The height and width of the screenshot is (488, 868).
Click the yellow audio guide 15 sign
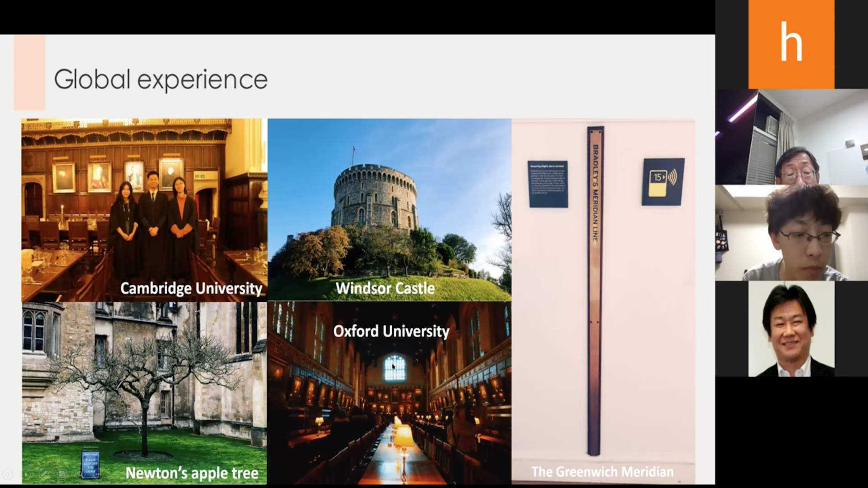pos(663,181)
